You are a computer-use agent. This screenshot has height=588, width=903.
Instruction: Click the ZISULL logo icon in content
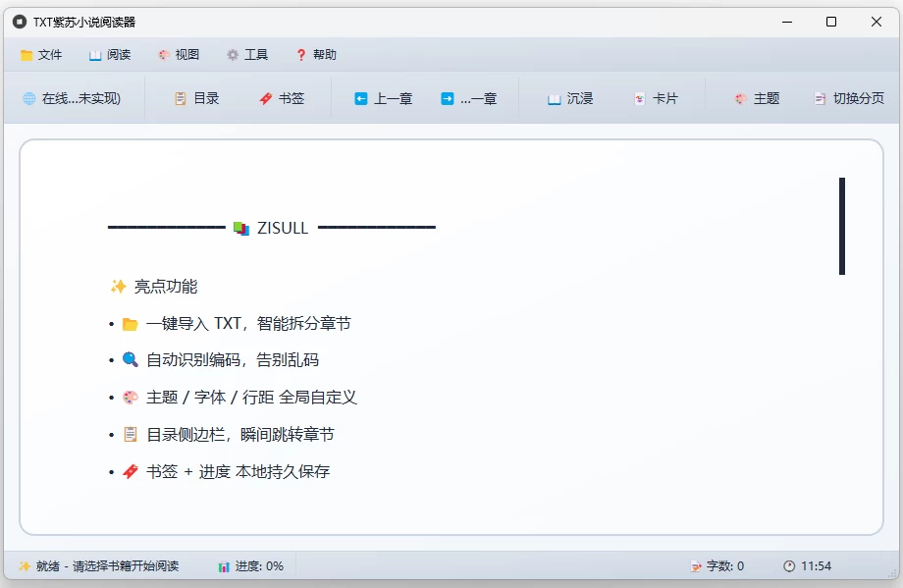(x=241, y=229)
